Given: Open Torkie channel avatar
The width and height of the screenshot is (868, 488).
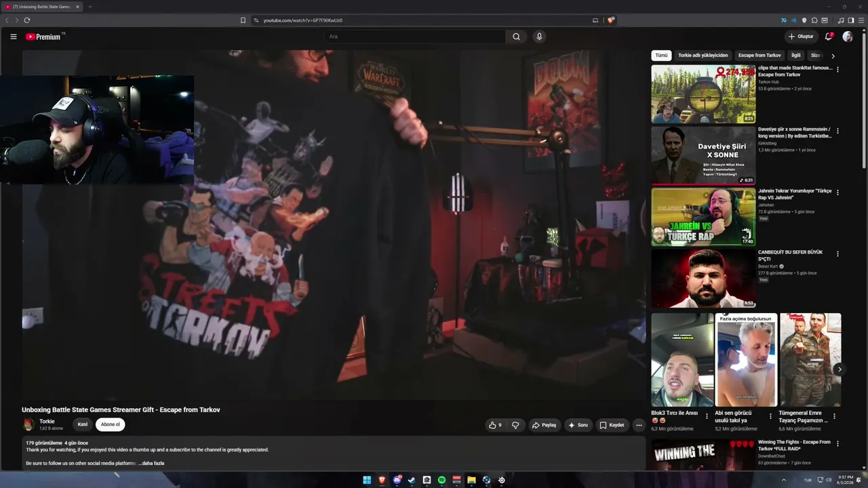Looking at the screenshot, I should tap(28, 424).
